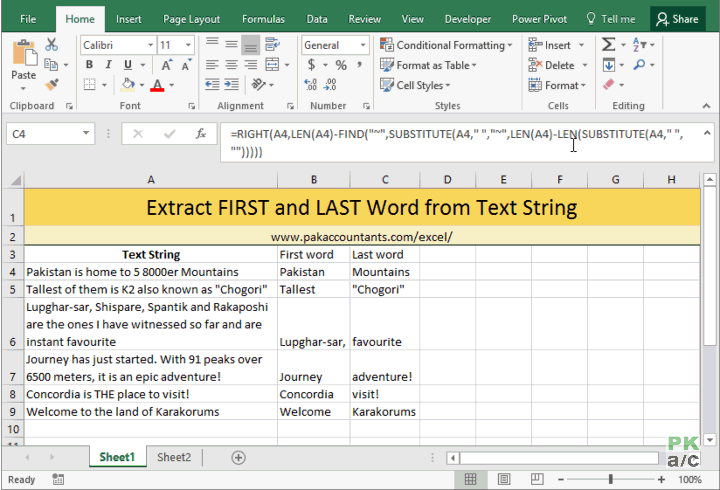Viewport: 720px width, 490px height.
Task: Apply Percent Style icon
Action: pos(341,65)
